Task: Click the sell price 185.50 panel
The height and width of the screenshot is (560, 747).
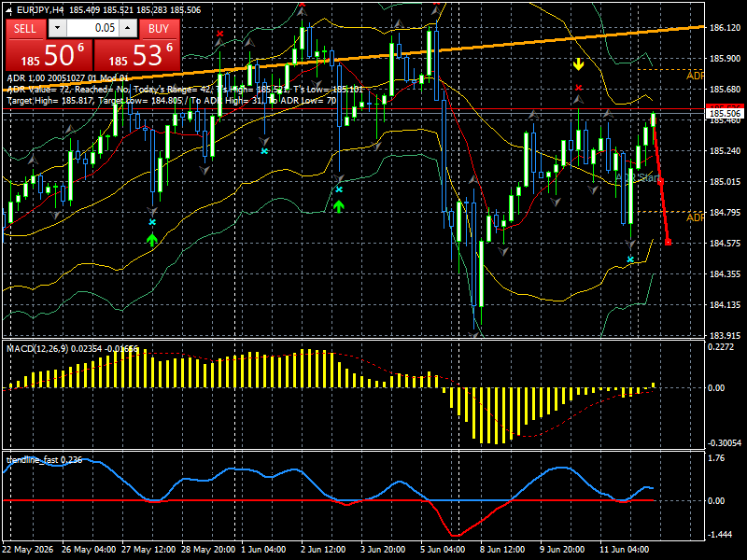Action: [49, 55]
